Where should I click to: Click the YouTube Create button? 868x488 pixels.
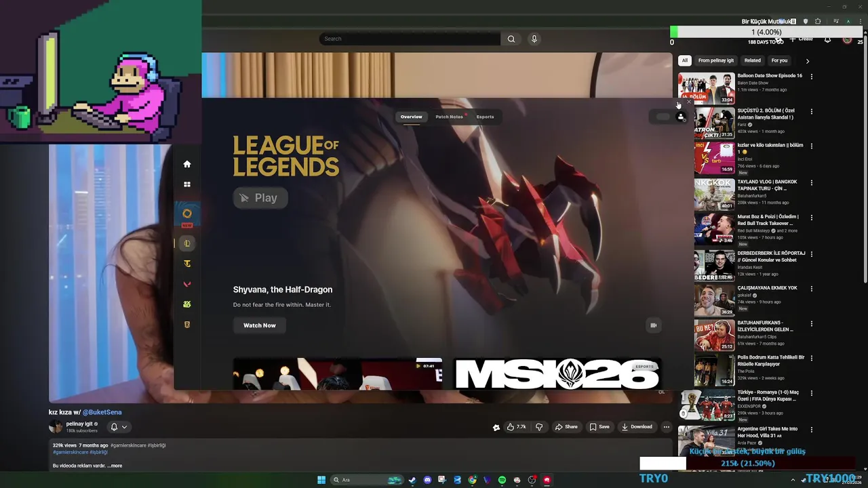pyautogui.click(x=802, y=39)
